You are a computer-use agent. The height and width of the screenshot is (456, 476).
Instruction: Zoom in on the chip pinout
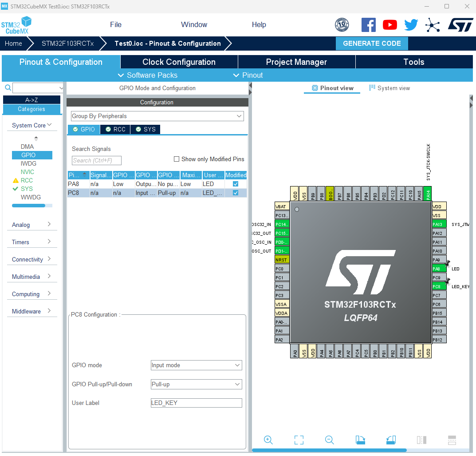[268, 440]
